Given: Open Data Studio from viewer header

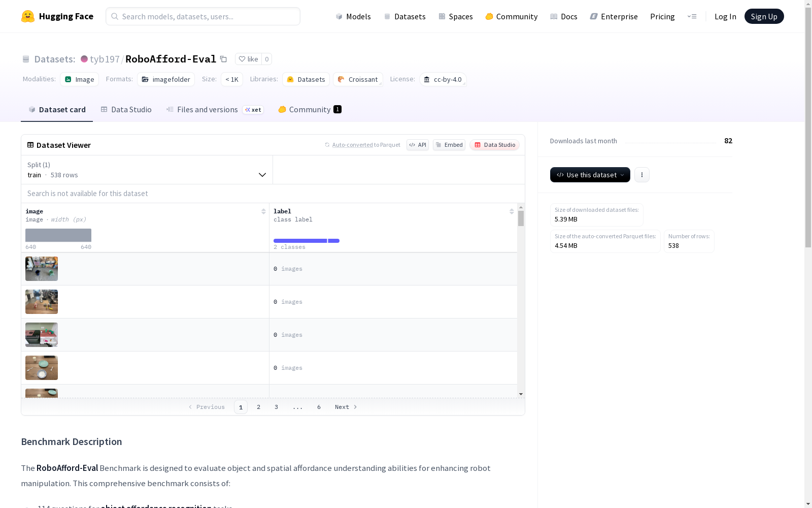Looking at the screenshot, I should (x=495, y=145).
